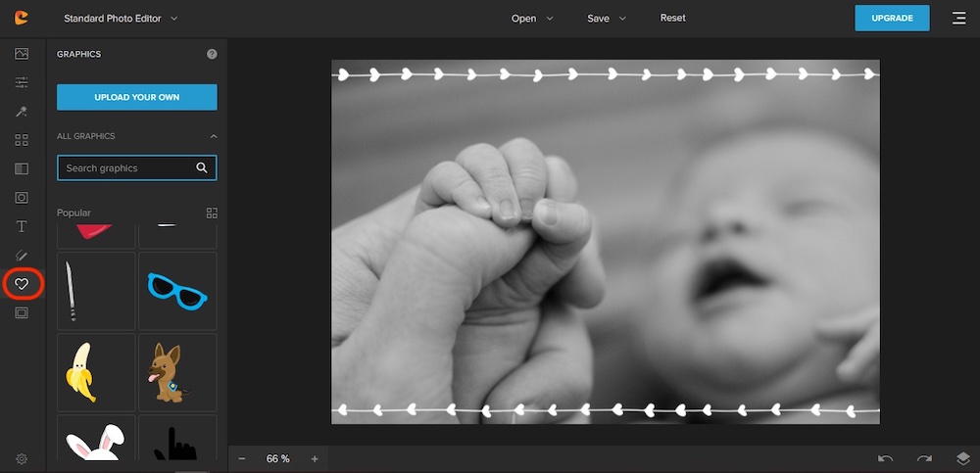This screenshot has height=473, width=980.
Task: Click the Graphics help question mark
Action: click(x=212, y=55)
